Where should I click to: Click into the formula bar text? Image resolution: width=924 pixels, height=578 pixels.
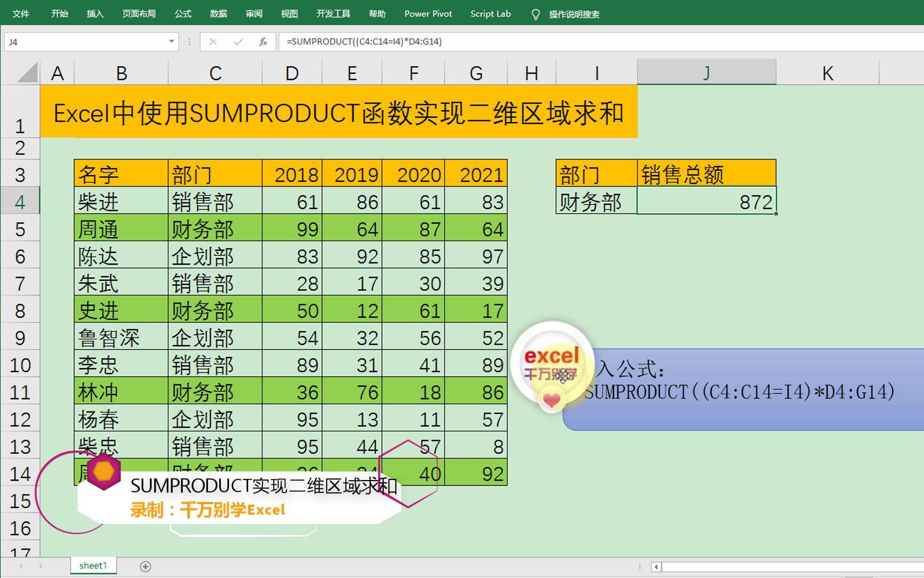pyautogui.click(x=601, y=42)
